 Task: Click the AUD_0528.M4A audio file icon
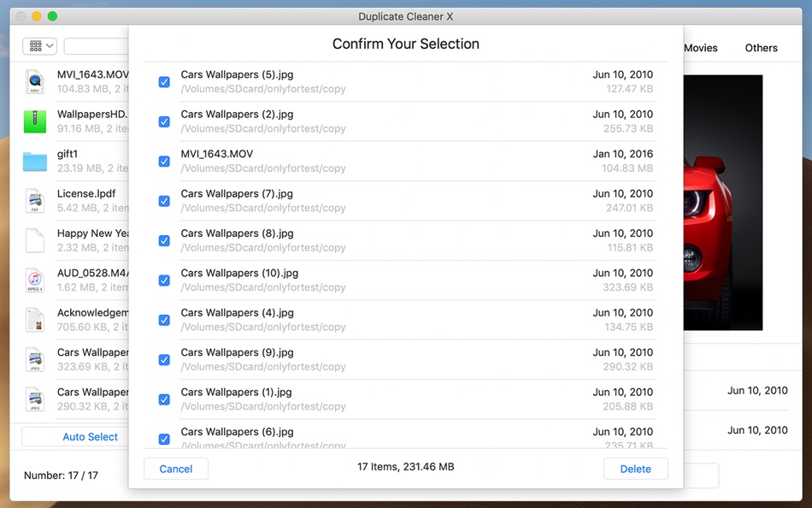pos(35,280)
